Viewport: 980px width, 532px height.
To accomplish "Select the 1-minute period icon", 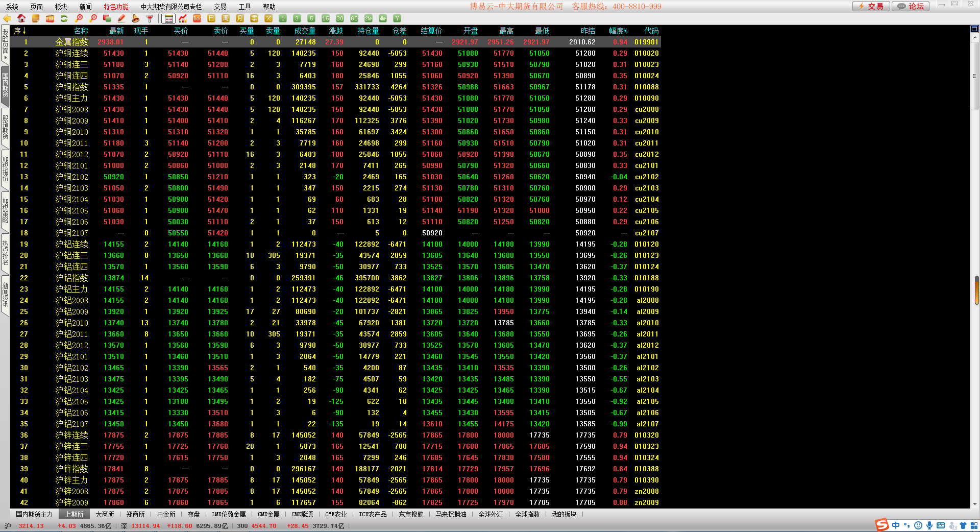I will pyautogui.click(x=283, y=18).
